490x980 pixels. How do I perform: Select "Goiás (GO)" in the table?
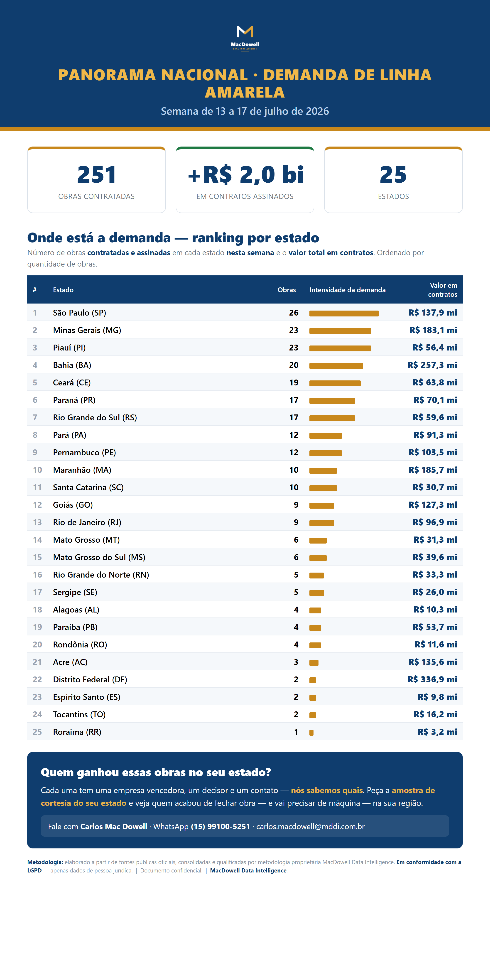pyautogui.click(x=73, y=505)
